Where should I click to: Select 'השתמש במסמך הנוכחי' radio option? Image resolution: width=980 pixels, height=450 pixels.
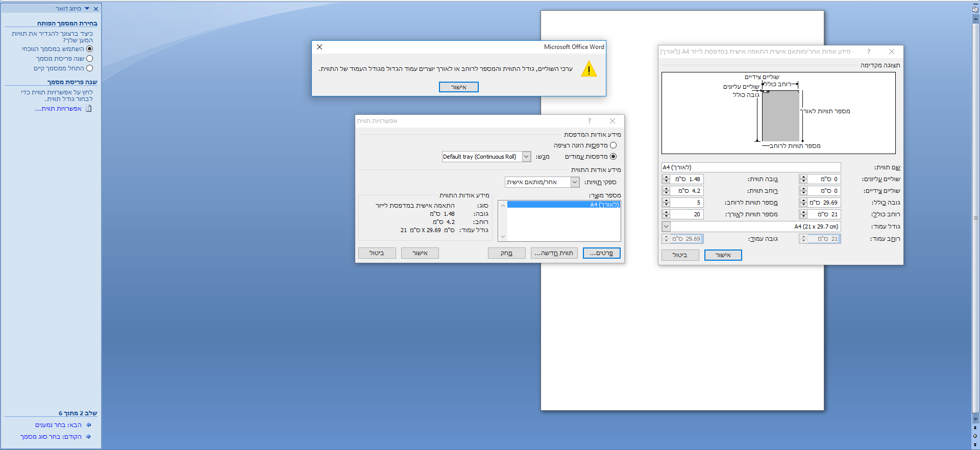pos(90,49)
